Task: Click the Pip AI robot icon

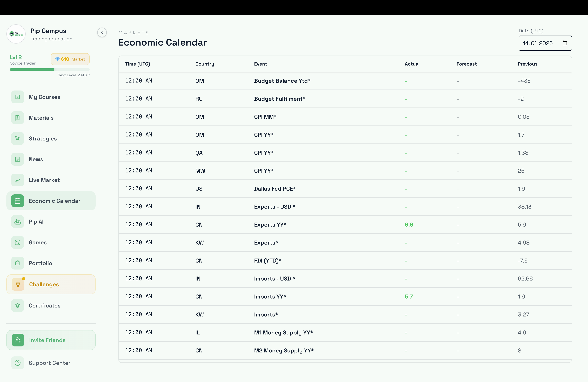Action: pos(18,222)
